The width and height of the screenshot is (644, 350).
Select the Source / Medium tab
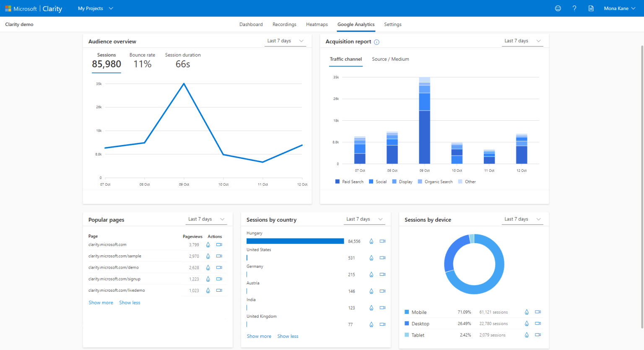(x=390, y=59)
